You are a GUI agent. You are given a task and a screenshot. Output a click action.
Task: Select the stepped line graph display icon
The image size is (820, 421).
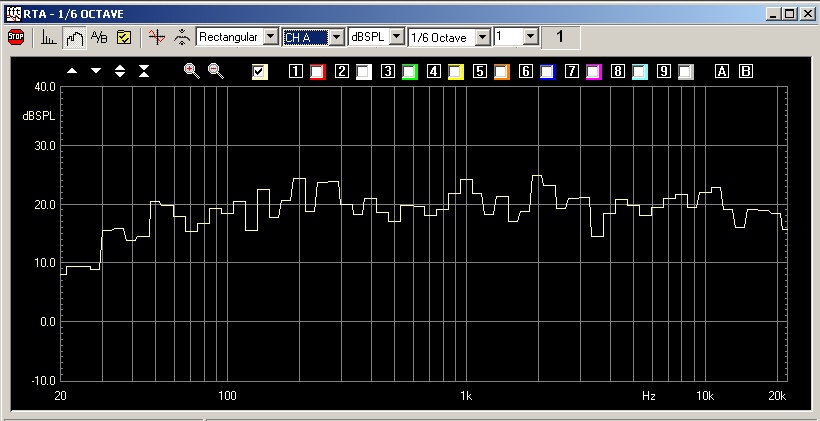click(x=74, y=37)
